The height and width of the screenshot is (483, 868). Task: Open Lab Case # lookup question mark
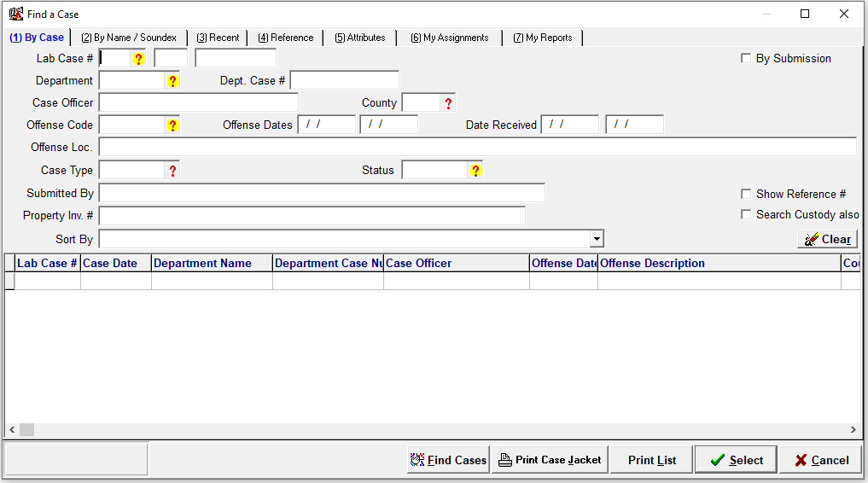(138, 59)
